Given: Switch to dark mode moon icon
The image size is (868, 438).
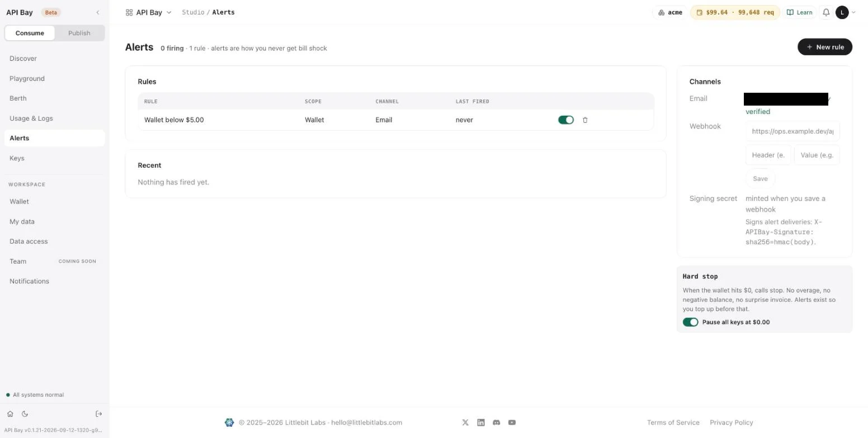Looking at the screenshot, I should click(25, 414).
